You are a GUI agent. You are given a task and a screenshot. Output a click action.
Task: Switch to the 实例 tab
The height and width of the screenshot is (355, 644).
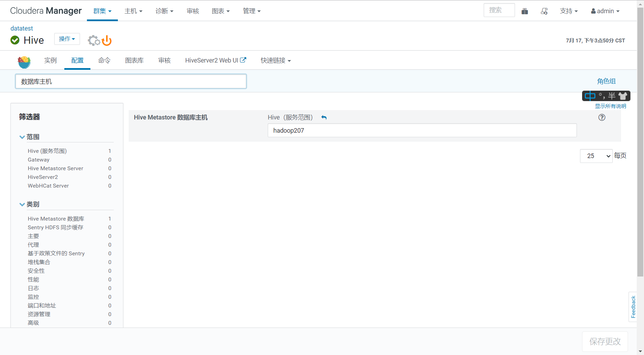click(x=50, y=60)
